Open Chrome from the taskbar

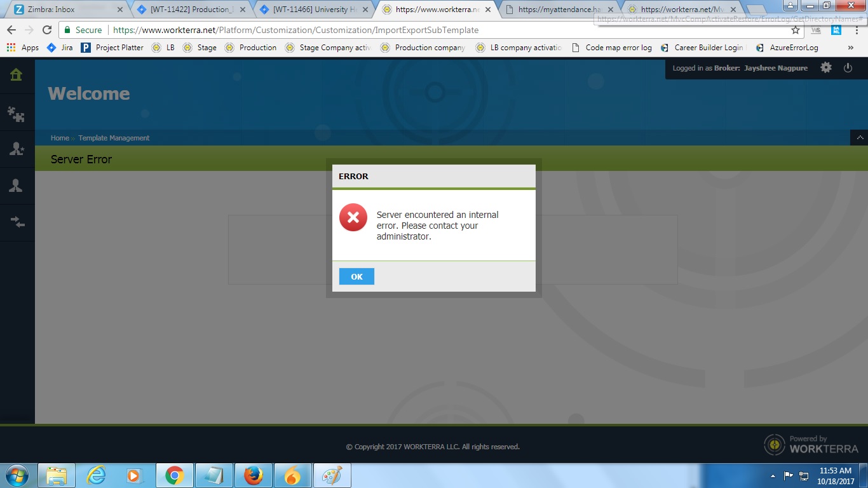pyautogui.click(x=174, y=475)
